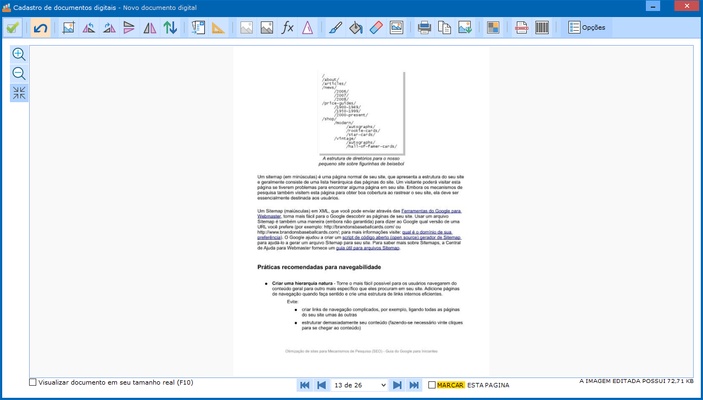
Task: Click the green checkmark confirm icon
Action: tap(12, 27)
